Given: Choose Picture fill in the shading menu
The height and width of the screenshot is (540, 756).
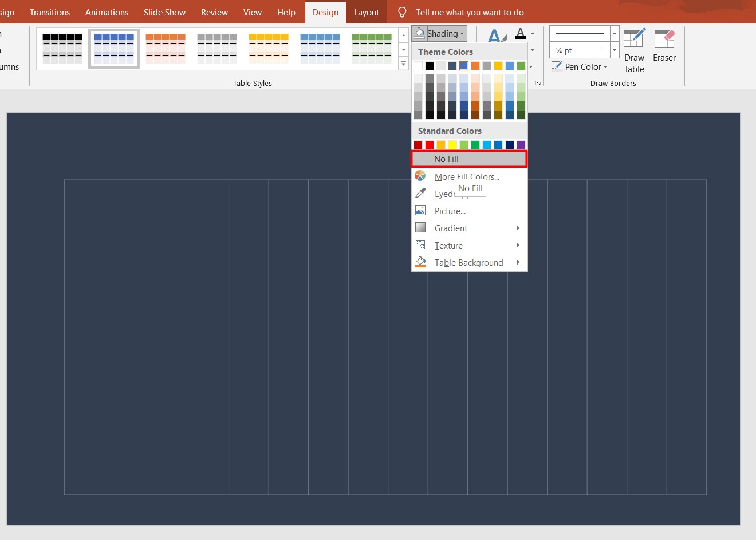Looking at the screenshot, I should [450, 211].
